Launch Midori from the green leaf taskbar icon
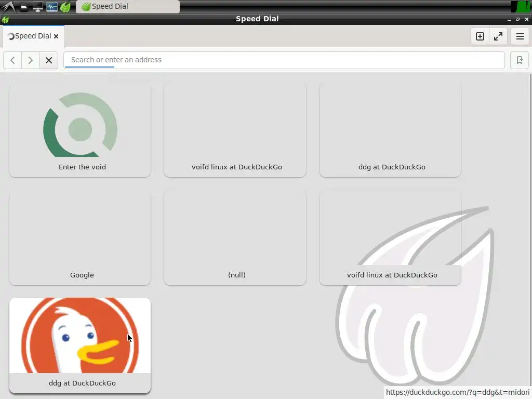 (65, 6)
